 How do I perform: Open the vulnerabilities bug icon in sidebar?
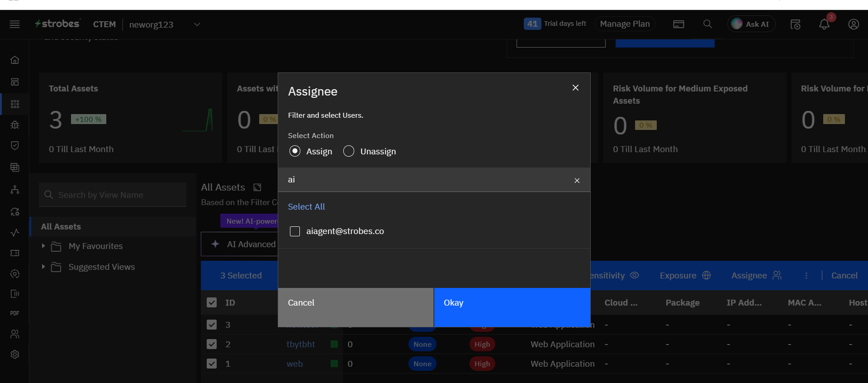[15, 124]
